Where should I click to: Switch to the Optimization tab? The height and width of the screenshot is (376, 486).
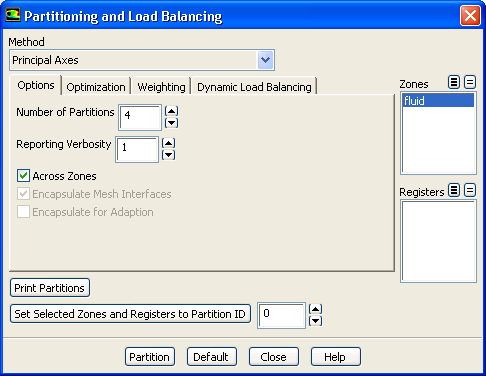[96, 87]
